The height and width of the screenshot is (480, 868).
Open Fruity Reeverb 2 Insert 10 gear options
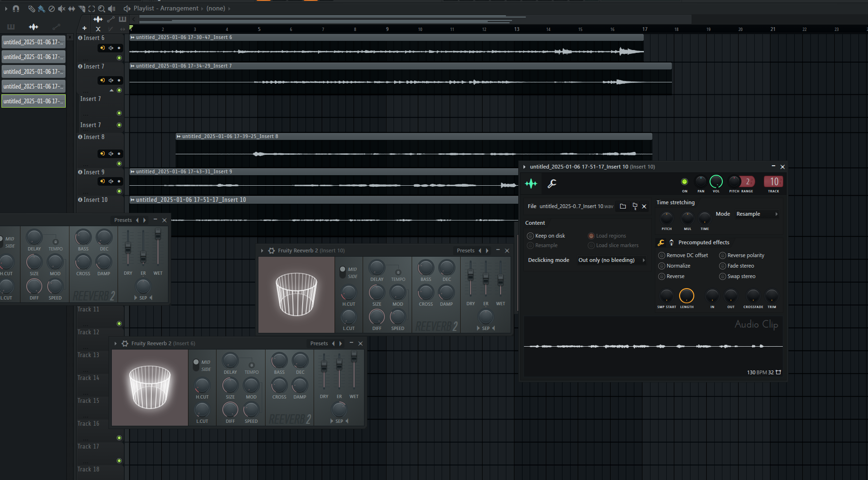coord(271,250)
